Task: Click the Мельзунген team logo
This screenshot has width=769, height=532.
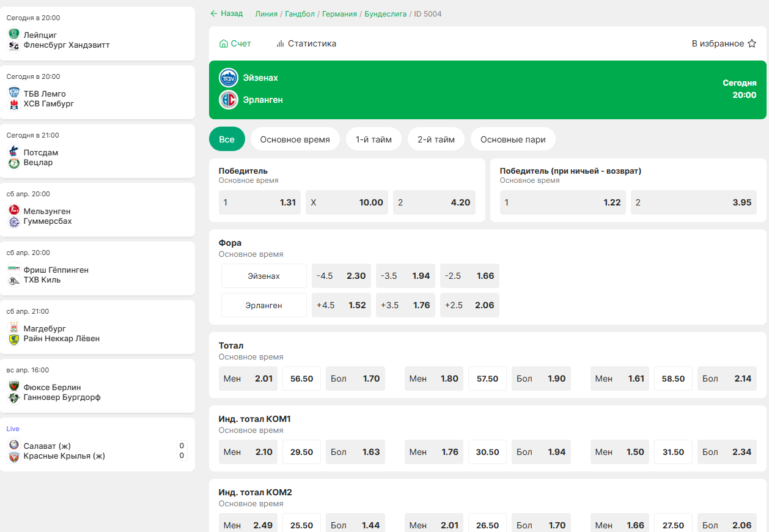Action: [14, 211]
